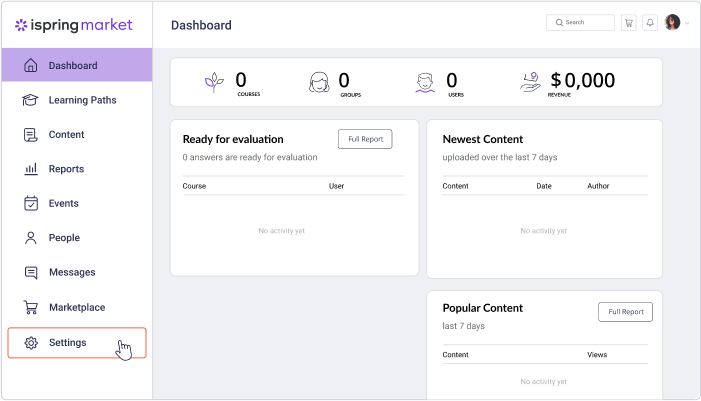Click the ispring market logo
The image size is (701, 401).
[74, 25]
